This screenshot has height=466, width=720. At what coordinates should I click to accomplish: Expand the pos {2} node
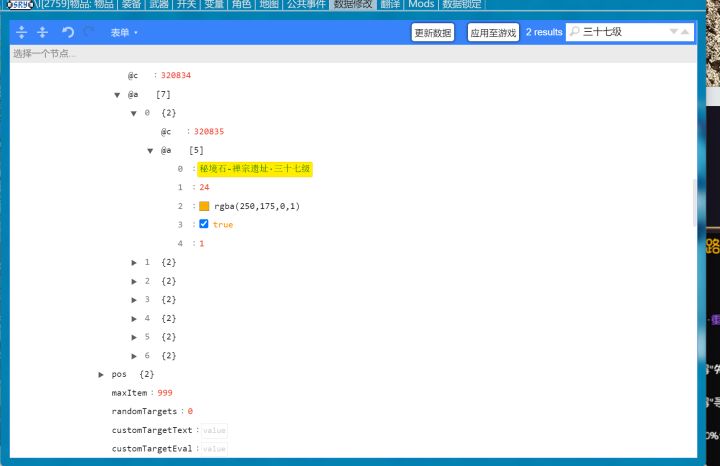(101, 374)
